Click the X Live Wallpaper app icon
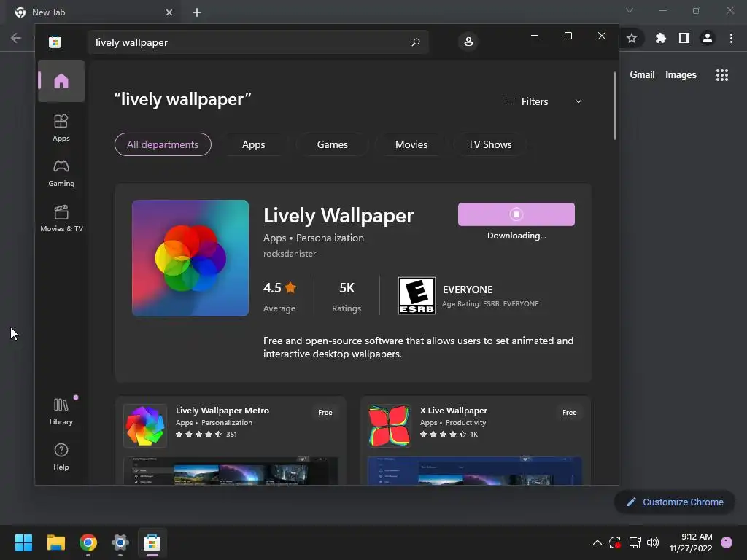 click(390, 426)
